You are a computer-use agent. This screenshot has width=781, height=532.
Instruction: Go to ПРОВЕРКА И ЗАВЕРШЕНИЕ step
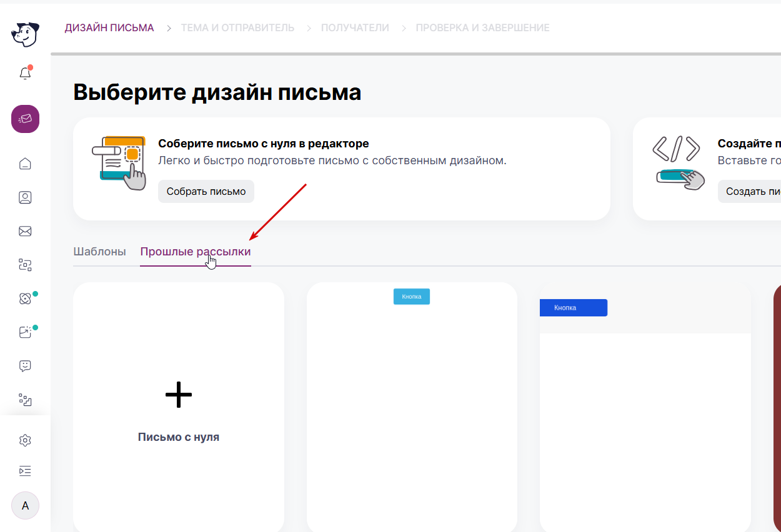tap(482, 28)
